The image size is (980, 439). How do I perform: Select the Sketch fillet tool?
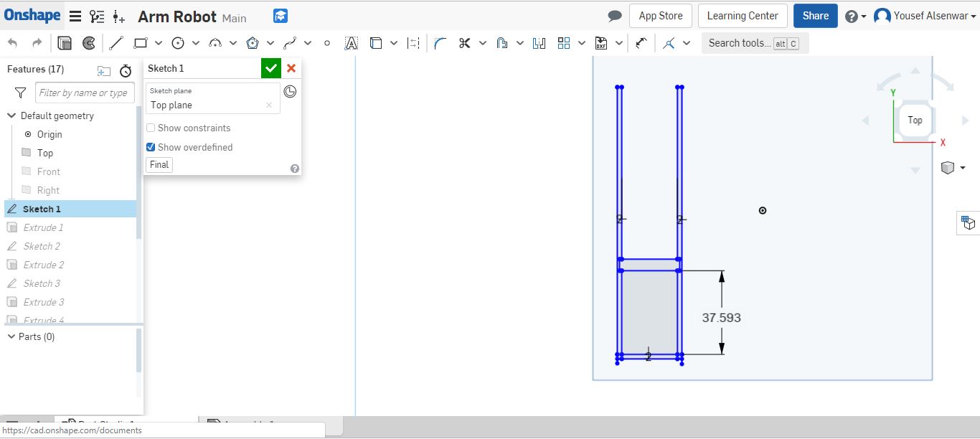coord(440,43)
